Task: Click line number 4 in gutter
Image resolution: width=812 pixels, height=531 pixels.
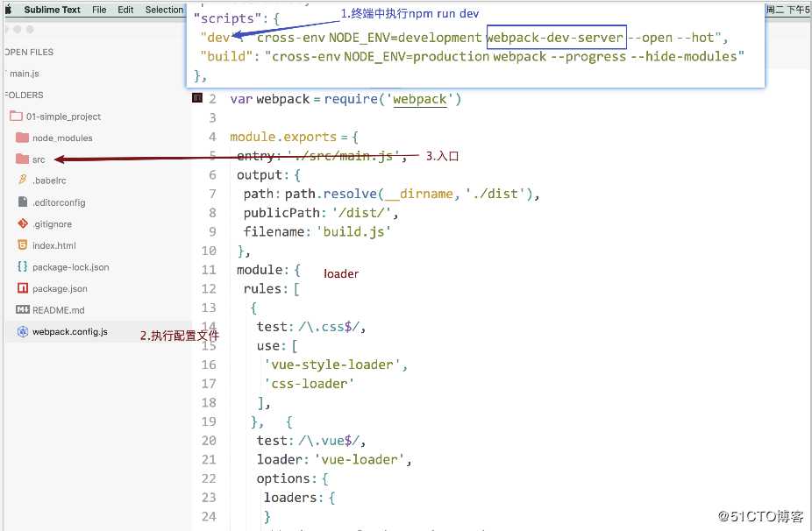Action: [x=212, y=138]
